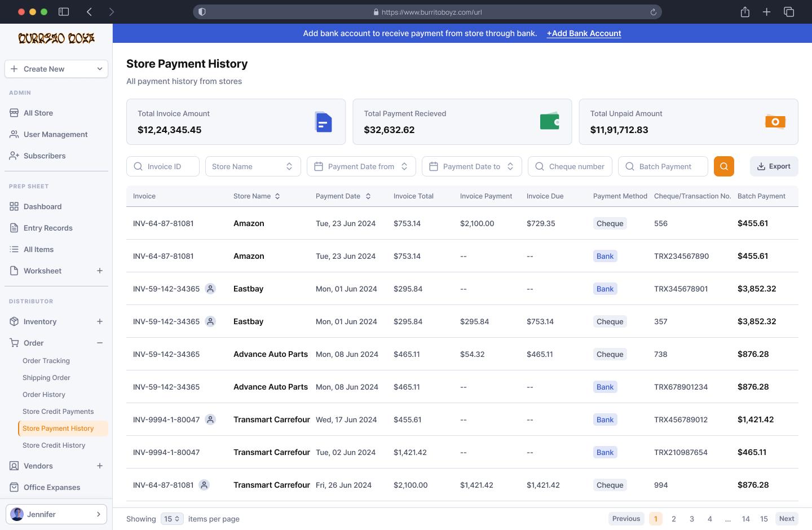Show browser tab overview icon
This screenshot has width=812, height=530.
pos(789,11)
